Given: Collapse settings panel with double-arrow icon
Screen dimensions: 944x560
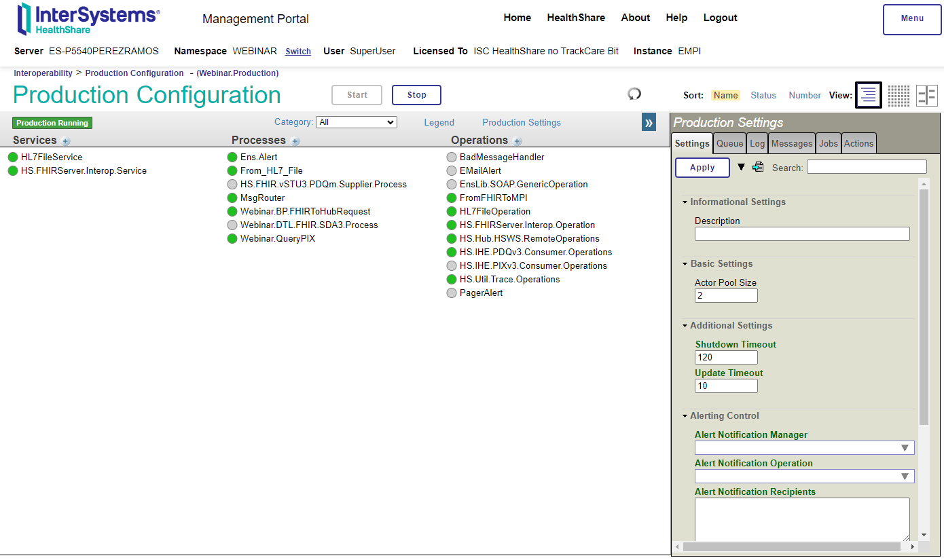Looking at the screenshot, I should tap(649, 122).
